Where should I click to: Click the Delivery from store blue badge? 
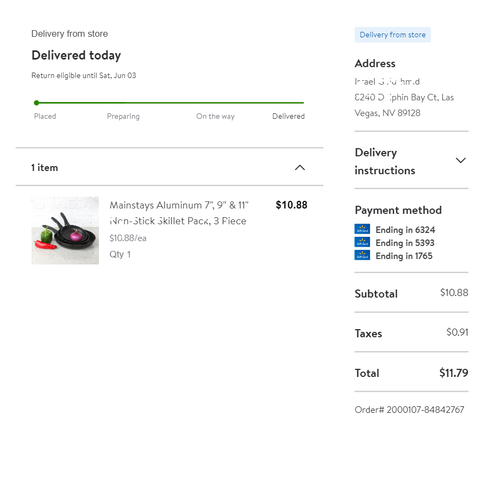[x=392, y=35]
